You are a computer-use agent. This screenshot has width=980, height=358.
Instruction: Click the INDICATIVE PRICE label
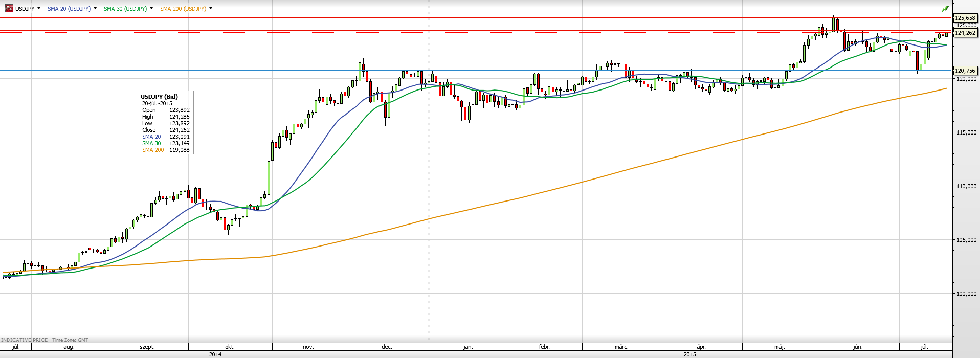(x=24, y=340)
